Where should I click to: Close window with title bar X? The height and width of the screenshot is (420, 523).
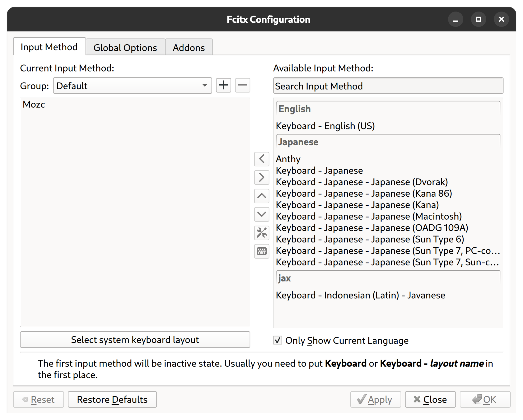[501, 20]
